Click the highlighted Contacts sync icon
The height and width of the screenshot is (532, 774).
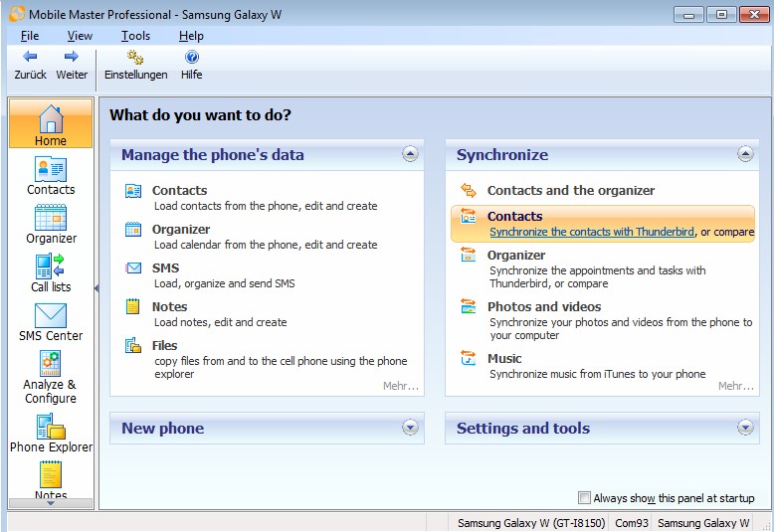pyautogui.click(x=468, y=216)
